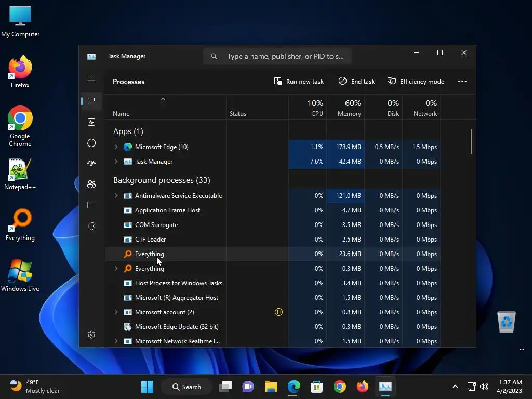Open the Task Manager navigation hamburger menu
Viewport: 532px width, 399px height.
(91, 81)
